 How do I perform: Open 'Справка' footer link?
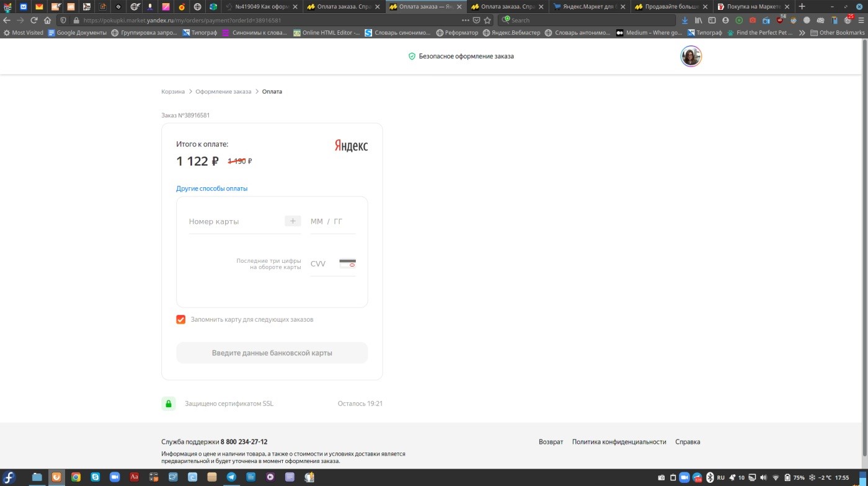688,442
